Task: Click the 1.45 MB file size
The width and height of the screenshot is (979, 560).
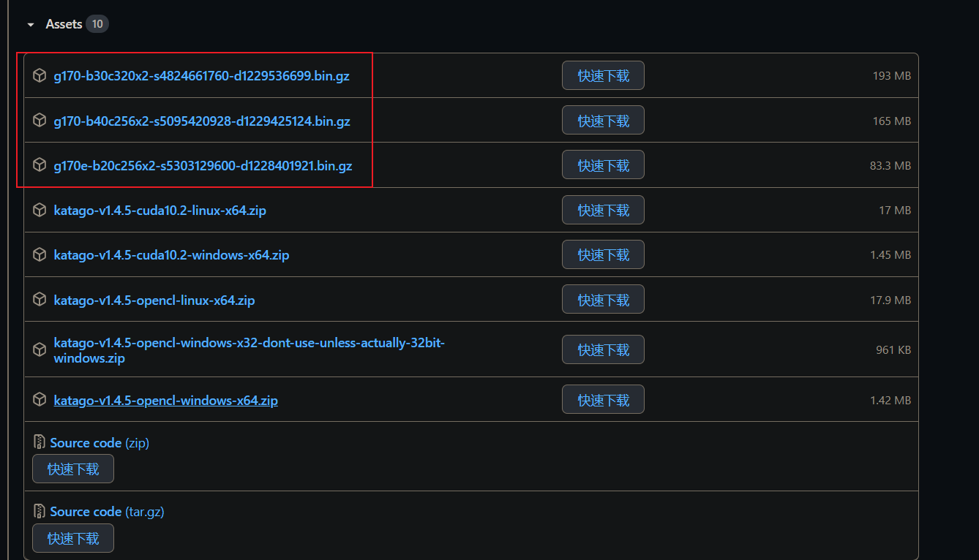Action: (x=890, y=255)
